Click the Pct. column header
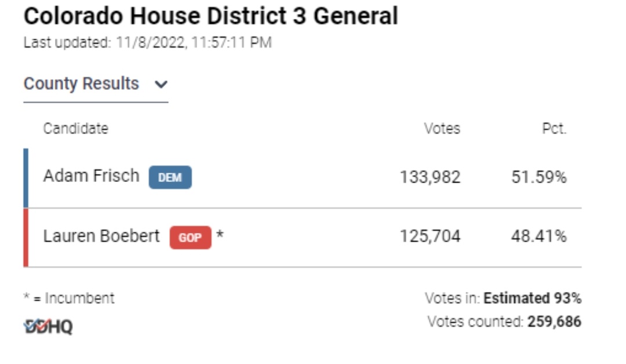Screen dimensions: 626x364 click(554, 129)
